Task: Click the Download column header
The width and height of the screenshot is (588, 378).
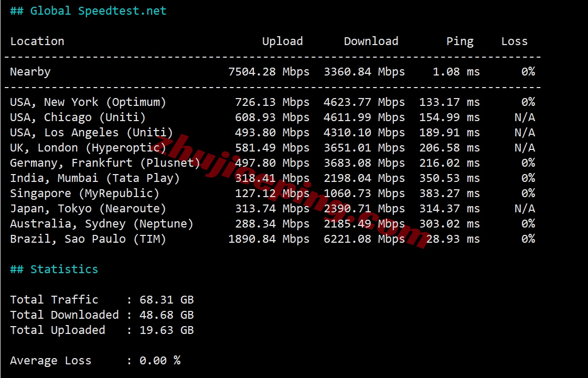Action: point(371,41)
